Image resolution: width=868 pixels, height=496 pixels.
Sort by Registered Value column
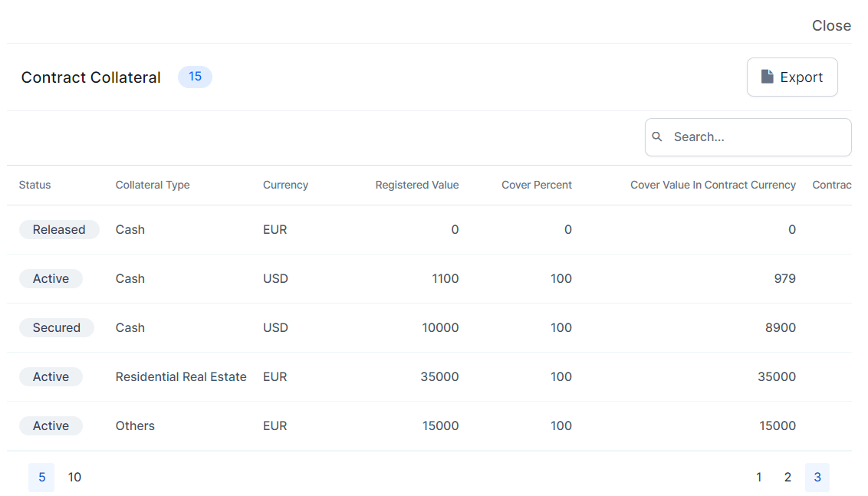(x=416, y=185)
